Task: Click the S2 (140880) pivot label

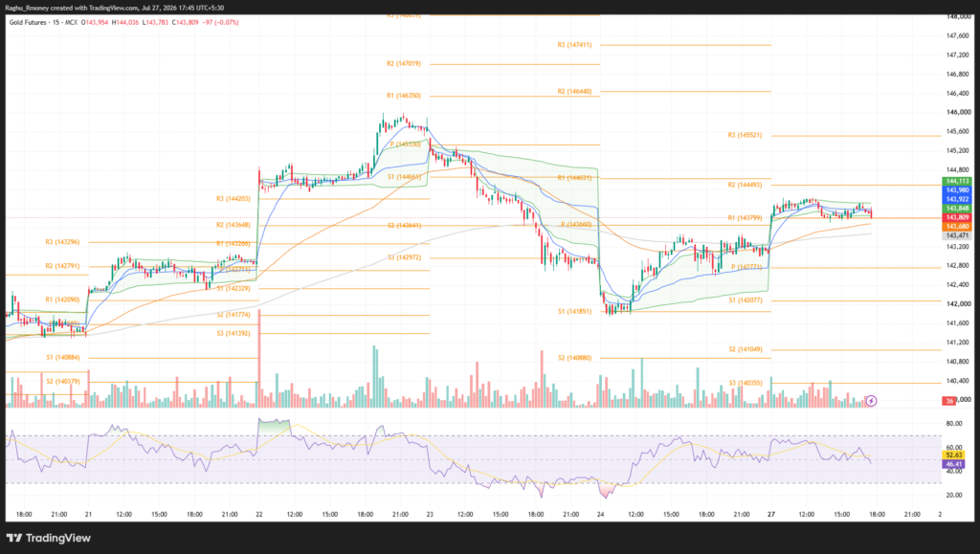Action: [575, 358]
